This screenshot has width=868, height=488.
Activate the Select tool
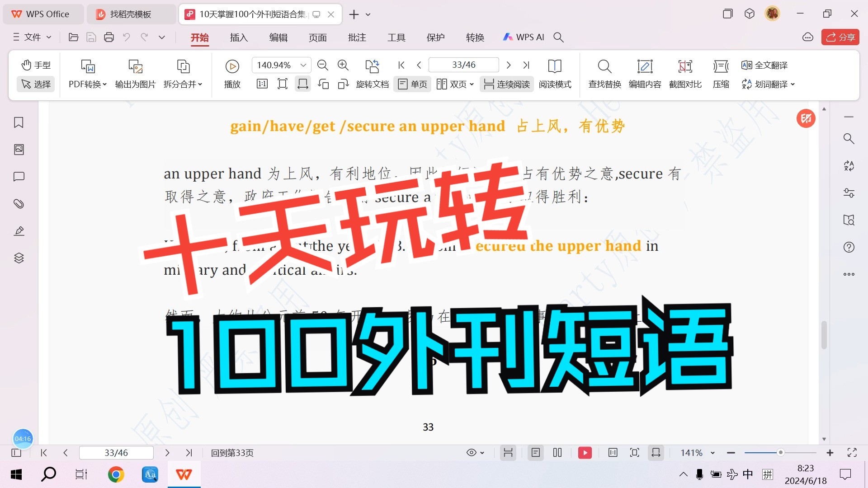pyautogui.click(x=36, y=84)
